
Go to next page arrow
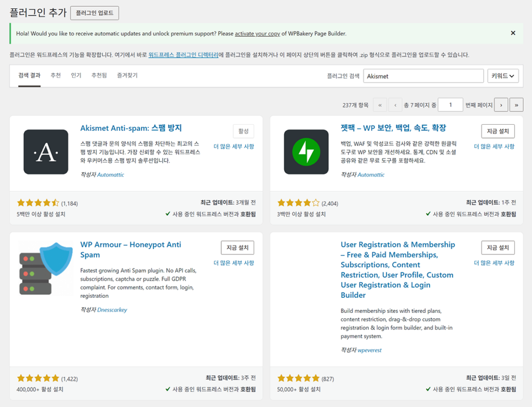(x=501, y=105)
